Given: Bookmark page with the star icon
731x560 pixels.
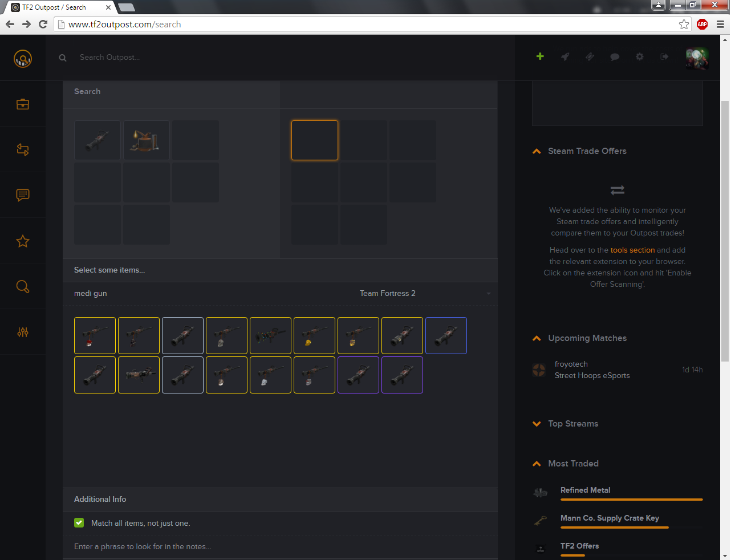Looking at the screenshot, I should pos(684,24).
